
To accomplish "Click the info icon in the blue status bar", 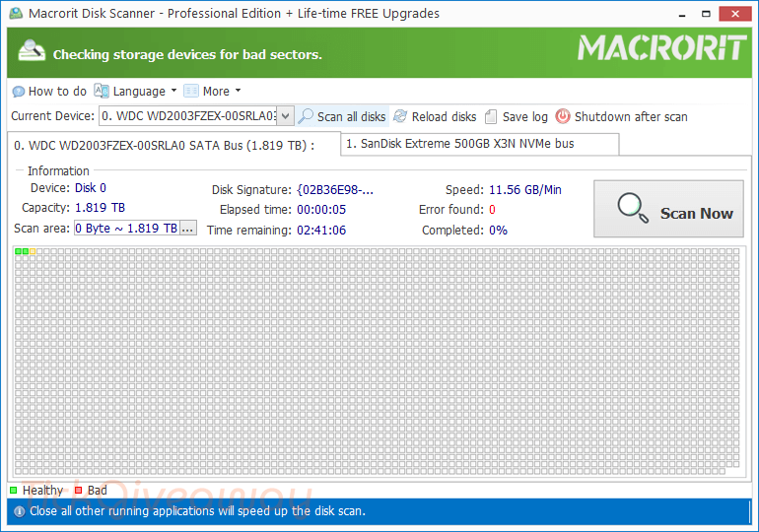I will [x=20, y=511].
